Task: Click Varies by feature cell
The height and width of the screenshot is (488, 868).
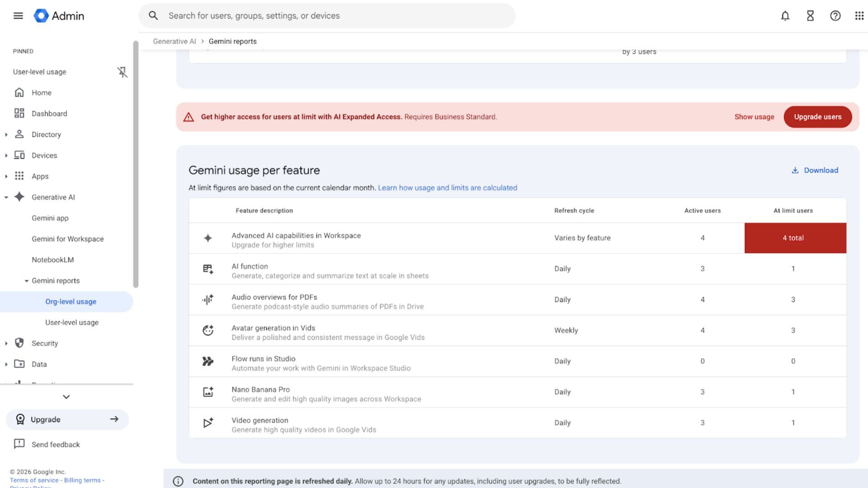Action: tap(582, 238)
